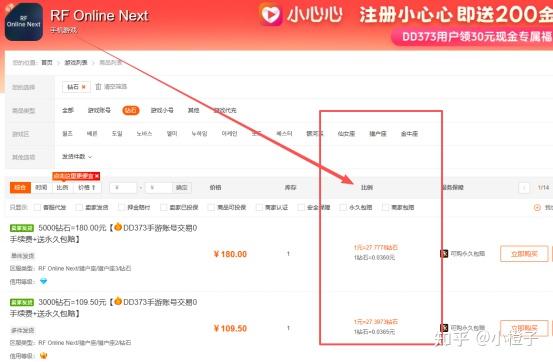The image size is (553, 362).
Task: Check the 卖家已投保 option
Action: [x=164, y=207]
